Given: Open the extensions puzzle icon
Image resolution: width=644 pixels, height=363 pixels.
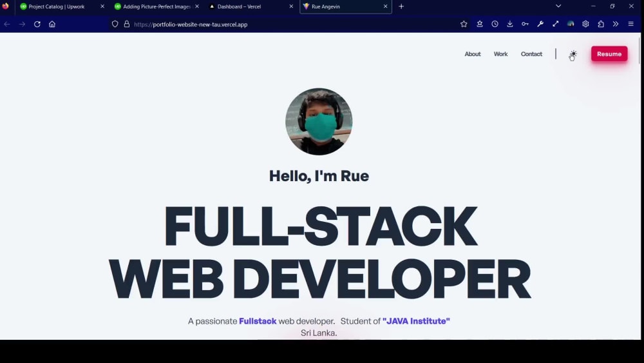Looking at the screenshot, I should pyautogui.click(x=601, y=25).
